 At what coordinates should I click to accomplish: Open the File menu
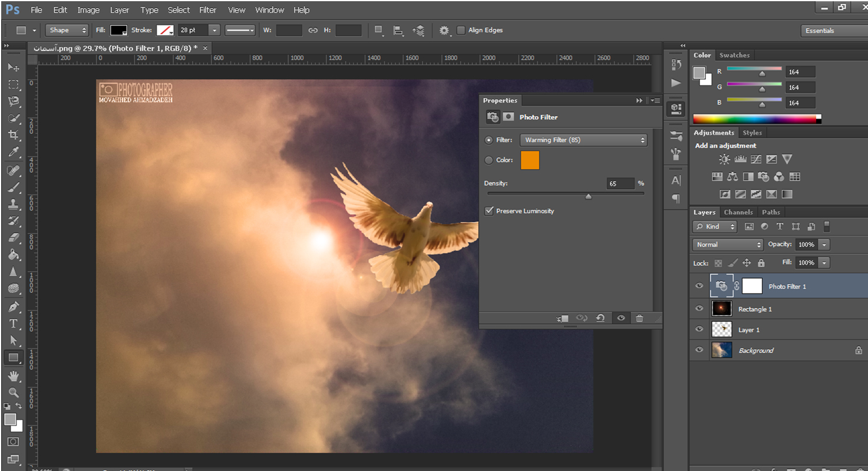[x=36, y=10]
